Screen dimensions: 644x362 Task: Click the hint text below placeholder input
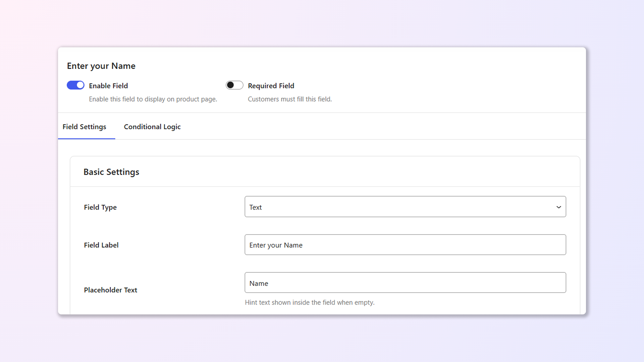point(309,302)
